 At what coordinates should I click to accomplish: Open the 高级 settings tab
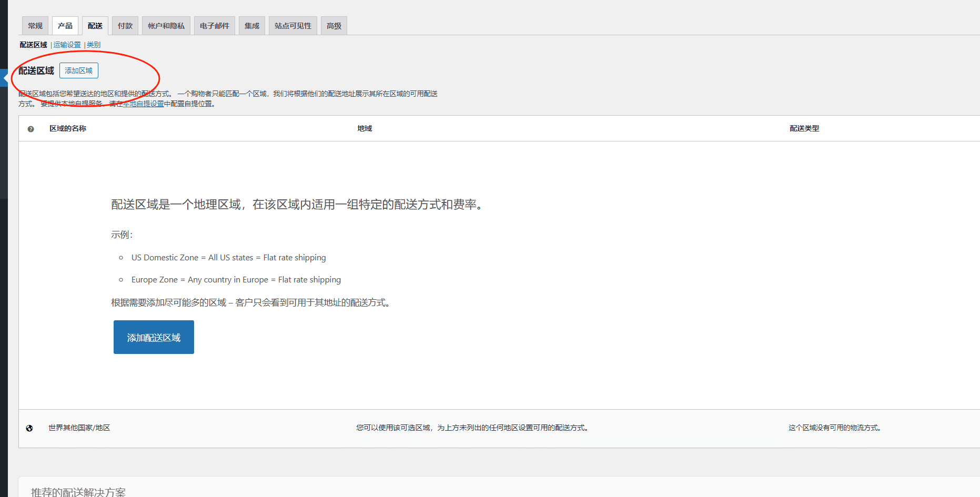334,26
